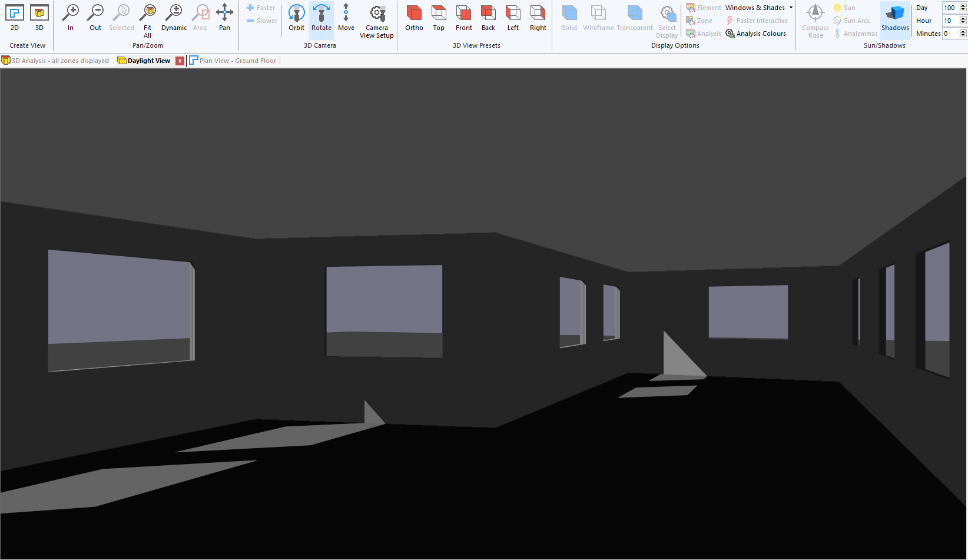
Task: Select the Move camera tool
Action: (346, 18)
